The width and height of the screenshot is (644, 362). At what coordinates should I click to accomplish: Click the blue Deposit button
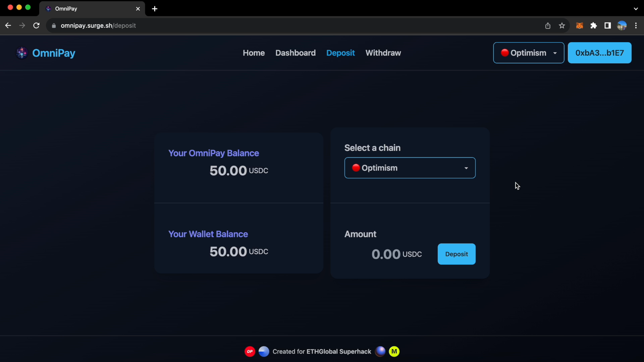click(x=457, y=254)
